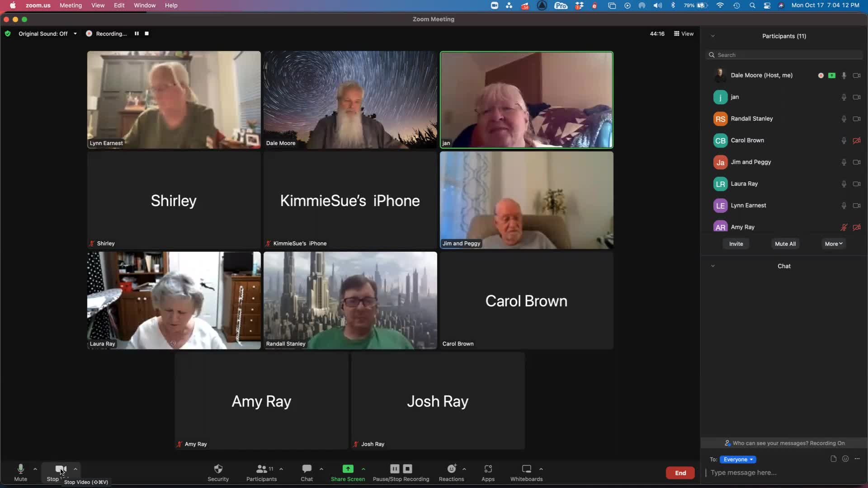Click the file attachment icon in chat

click(833, 459)
